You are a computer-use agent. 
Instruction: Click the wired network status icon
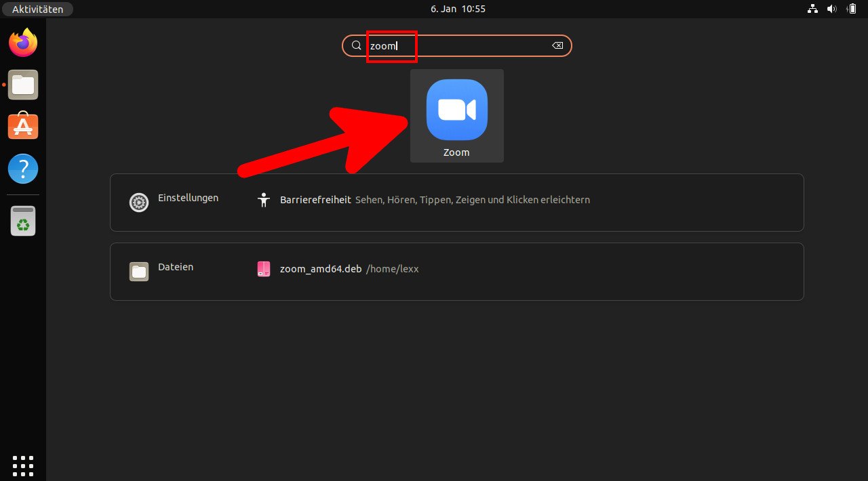coord(812,9)
